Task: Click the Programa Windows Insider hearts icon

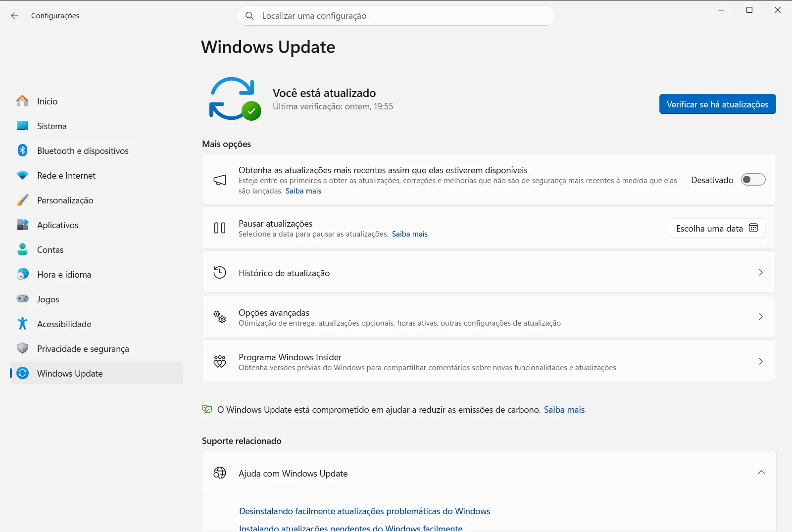Action: [x=220, y=361]
